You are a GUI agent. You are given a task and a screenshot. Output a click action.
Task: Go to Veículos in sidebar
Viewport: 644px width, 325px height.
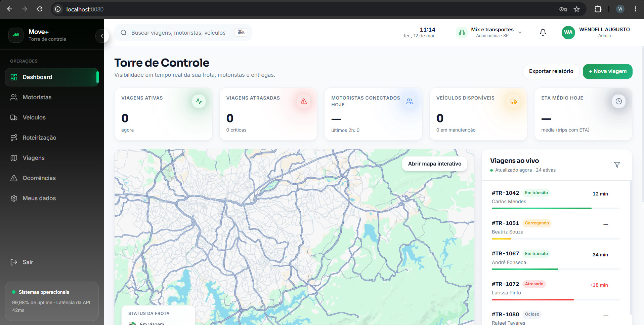pos(52,117)
